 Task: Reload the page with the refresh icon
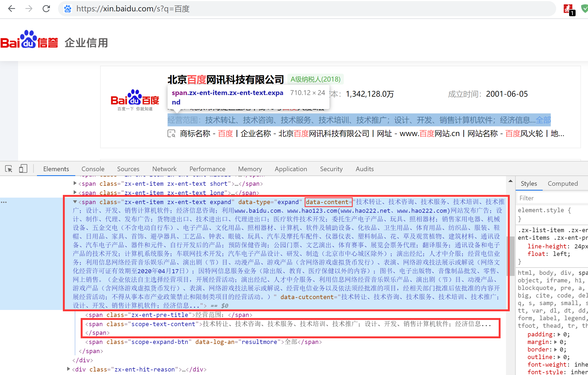(x=46, y=9)
